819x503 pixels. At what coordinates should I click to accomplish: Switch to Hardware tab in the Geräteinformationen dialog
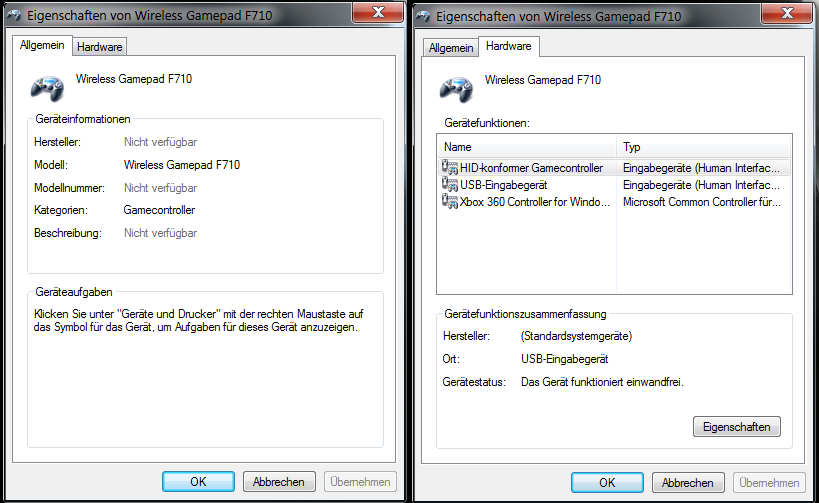coord(99,46)
